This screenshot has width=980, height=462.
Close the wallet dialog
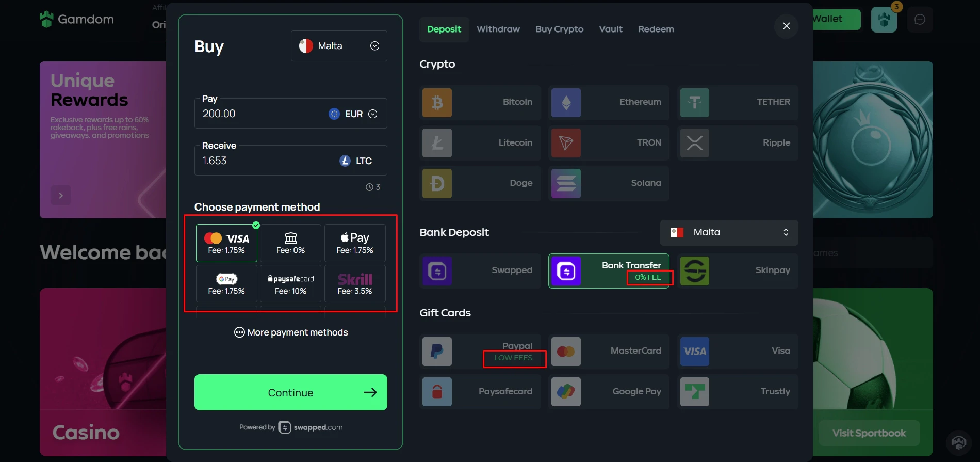(787, 26)
